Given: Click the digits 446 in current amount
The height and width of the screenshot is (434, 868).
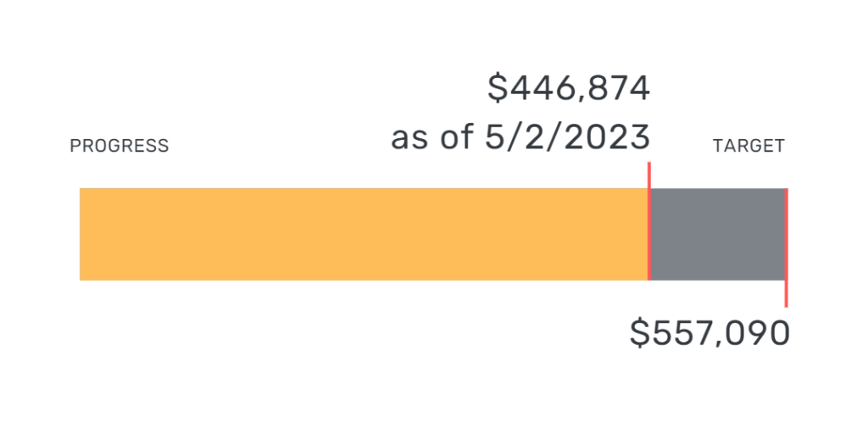Looking at the screenshot, I should coord(539,88).
